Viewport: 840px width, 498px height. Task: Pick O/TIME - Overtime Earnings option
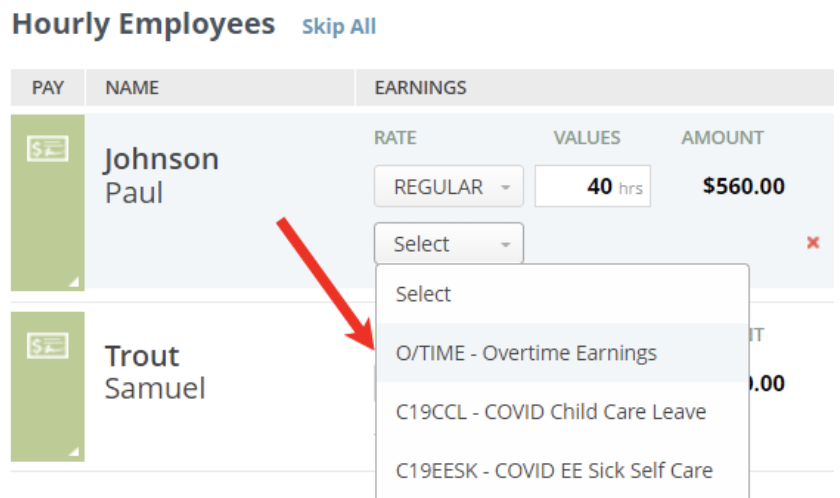click(x=526, y=353)
